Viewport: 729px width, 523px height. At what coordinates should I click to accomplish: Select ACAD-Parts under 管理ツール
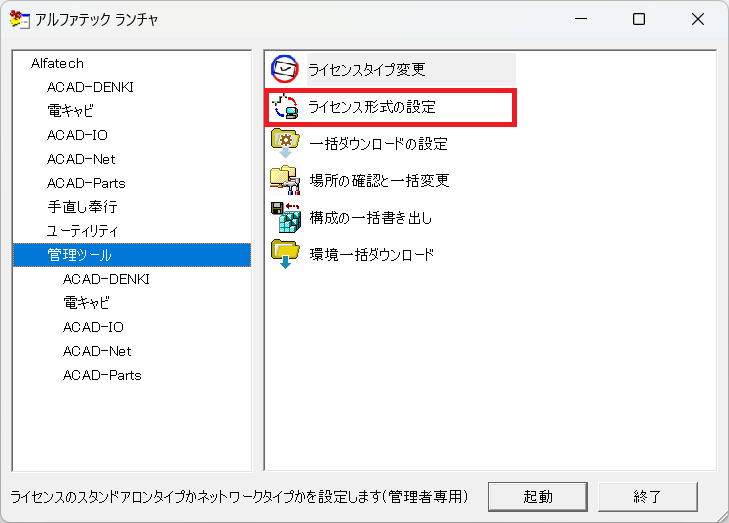pos(102,375)
